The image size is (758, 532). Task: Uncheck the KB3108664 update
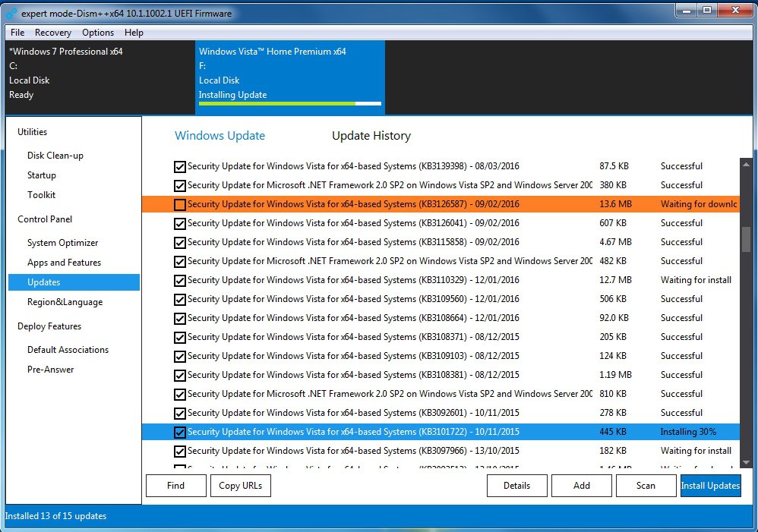click(180, 319)
